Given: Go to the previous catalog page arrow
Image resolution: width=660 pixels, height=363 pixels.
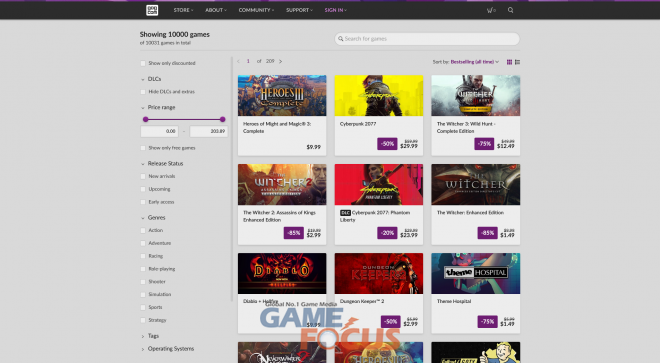Looking at the screenshot, I should click(238, 61).
